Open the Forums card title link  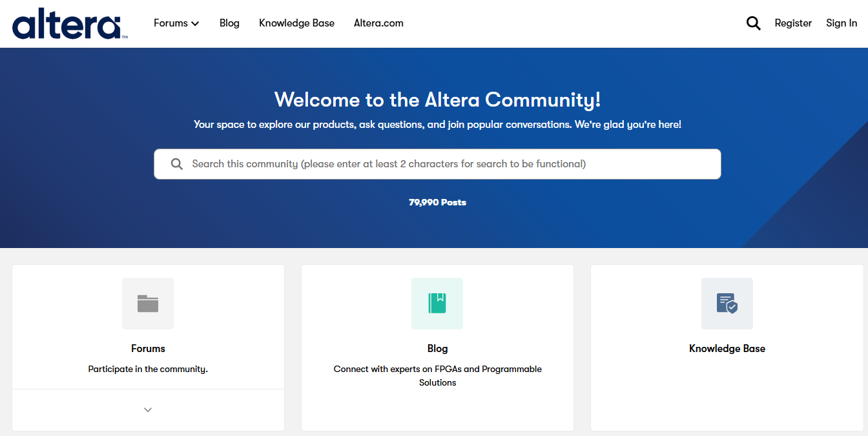click(x=148, y=348)
